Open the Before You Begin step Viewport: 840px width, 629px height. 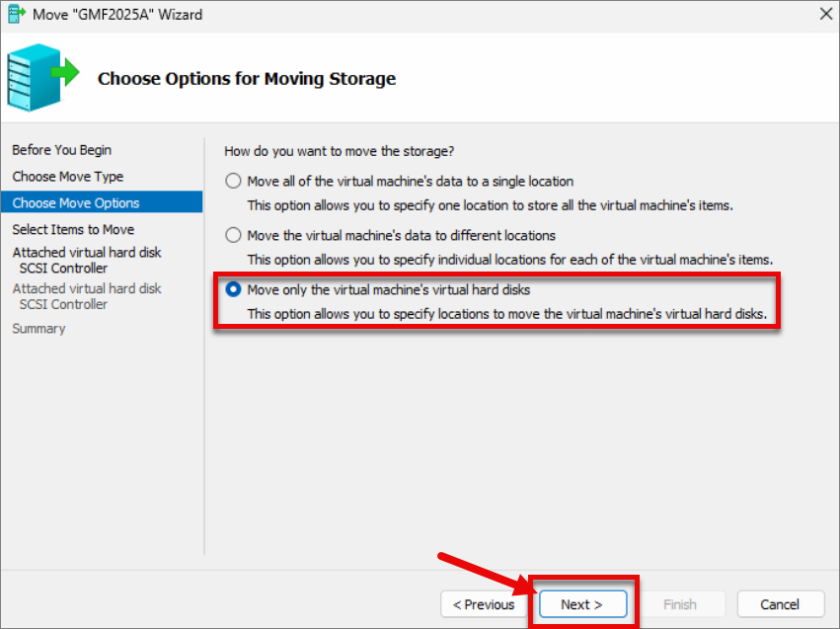pyautogui.click(x=61, y=150)
